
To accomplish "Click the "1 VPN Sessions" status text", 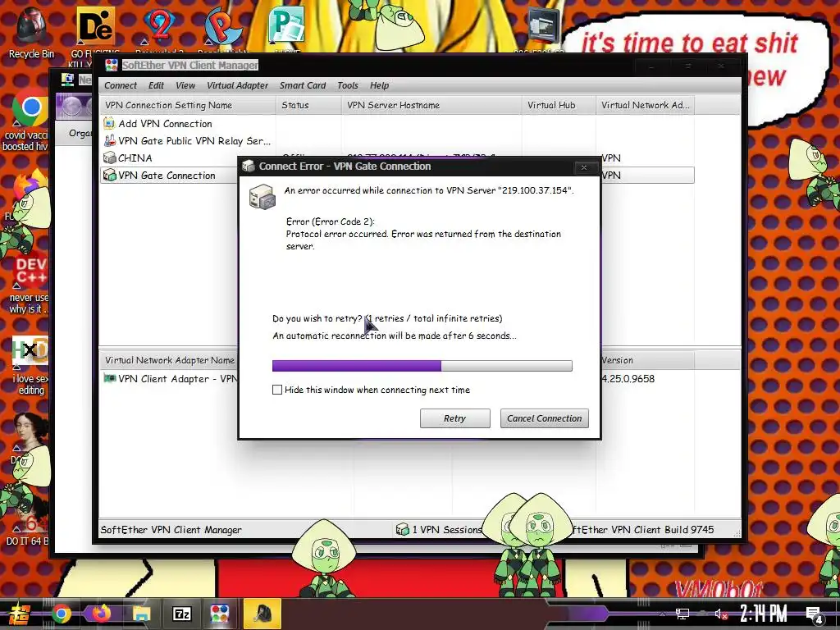I will point(447,530).
